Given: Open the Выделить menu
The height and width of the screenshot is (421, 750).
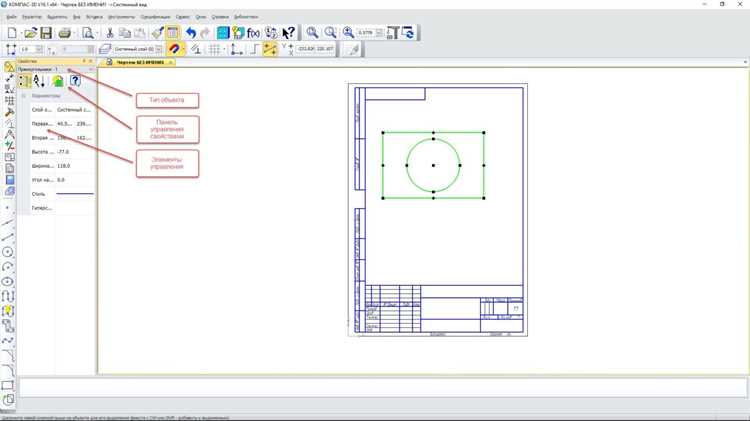Looking at the screenshot, I should (x=57, y=17).
